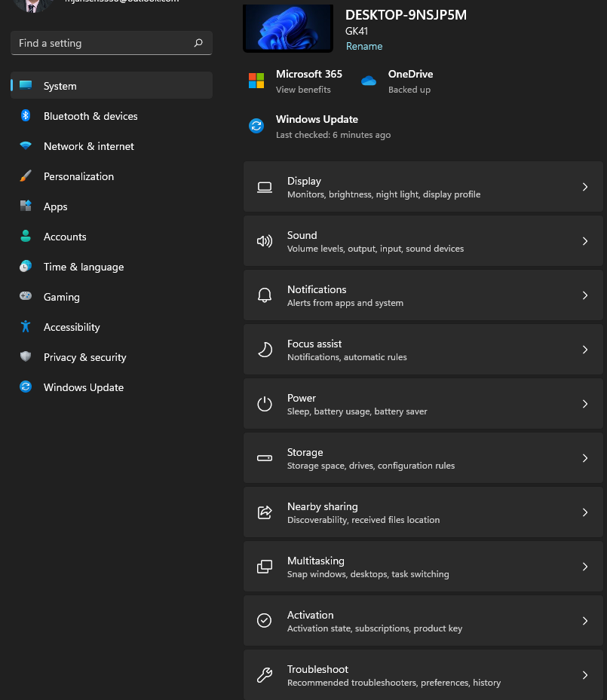This screenshot has width=607, height=700.
Task: Click the Gaming controller icon
Action: [x=26, y=296]
